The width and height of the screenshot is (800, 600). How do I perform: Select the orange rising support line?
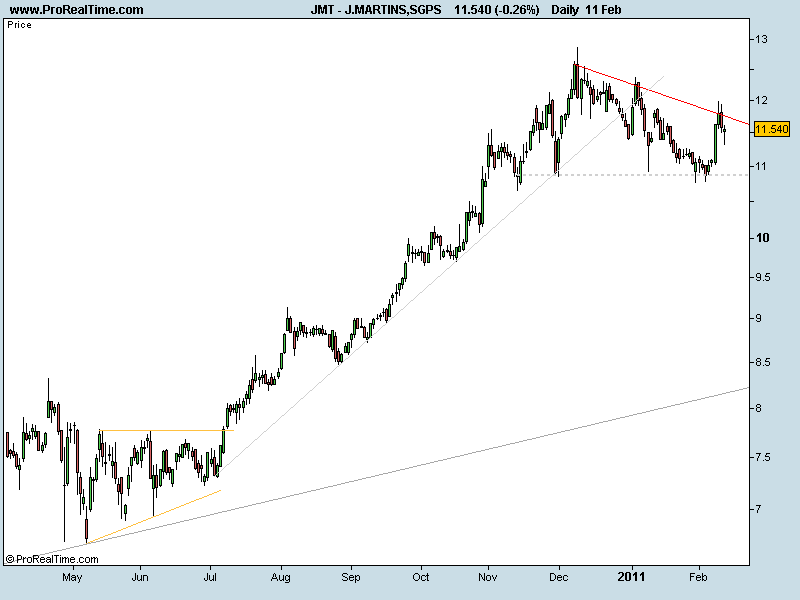coord(154,516)
